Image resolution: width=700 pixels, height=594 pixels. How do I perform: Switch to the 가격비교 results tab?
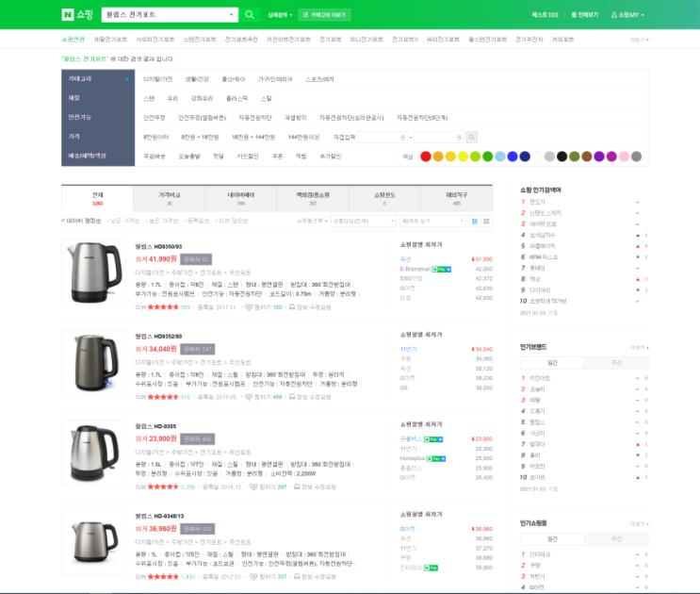coord(169,197)
